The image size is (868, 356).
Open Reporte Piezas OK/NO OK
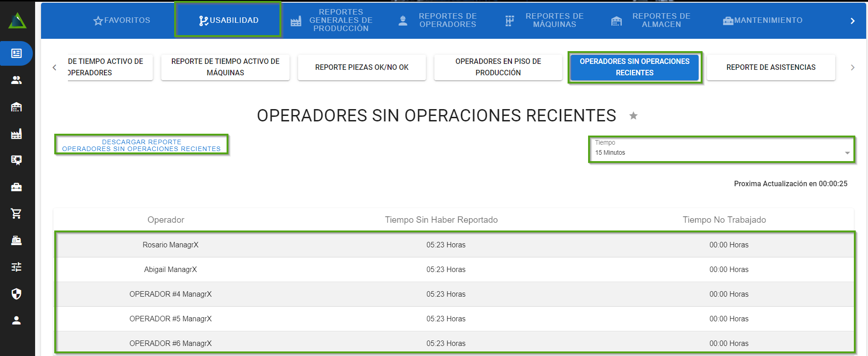click(x=362, y=68)
